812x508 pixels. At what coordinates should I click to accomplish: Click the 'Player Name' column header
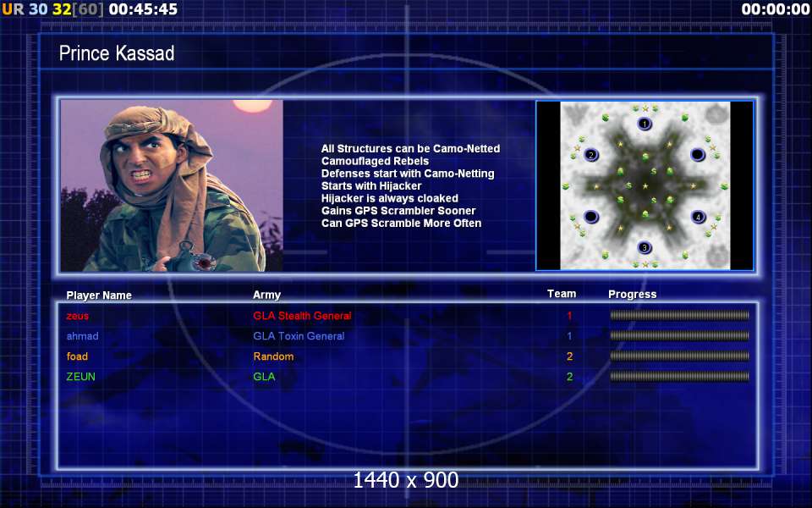pos(99,295)
